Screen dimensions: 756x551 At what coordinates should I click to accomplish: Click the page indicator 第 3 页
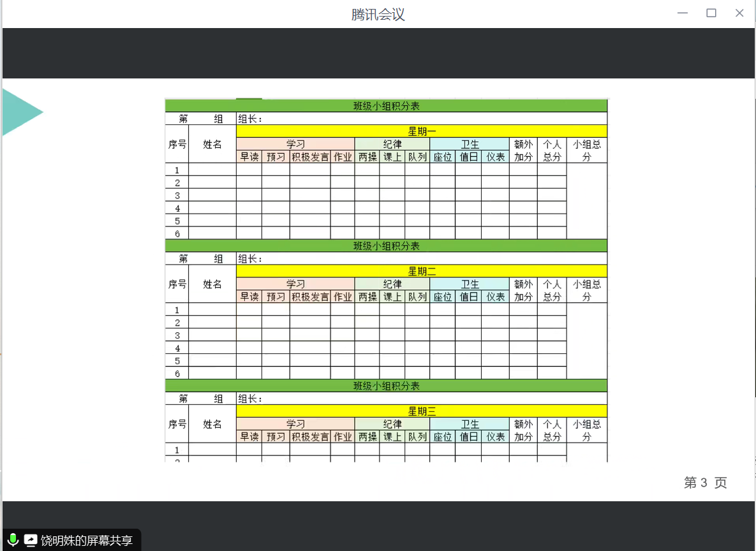point(704,483)
